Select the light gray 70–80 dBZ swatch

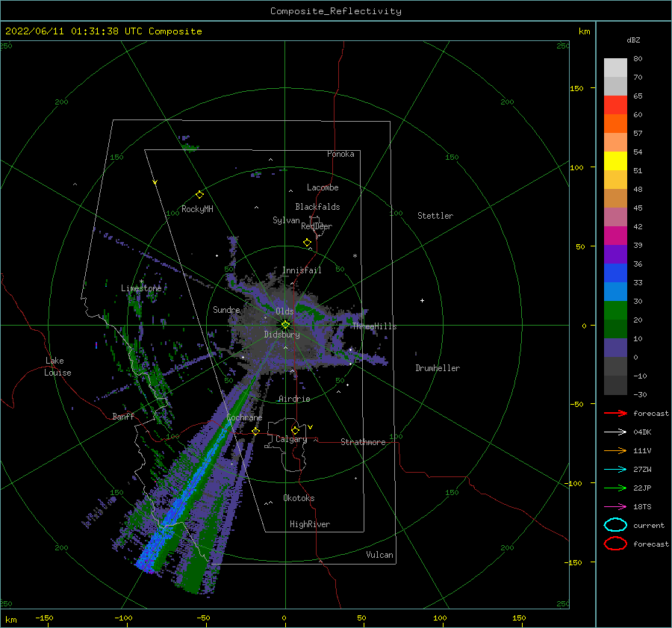615,68
